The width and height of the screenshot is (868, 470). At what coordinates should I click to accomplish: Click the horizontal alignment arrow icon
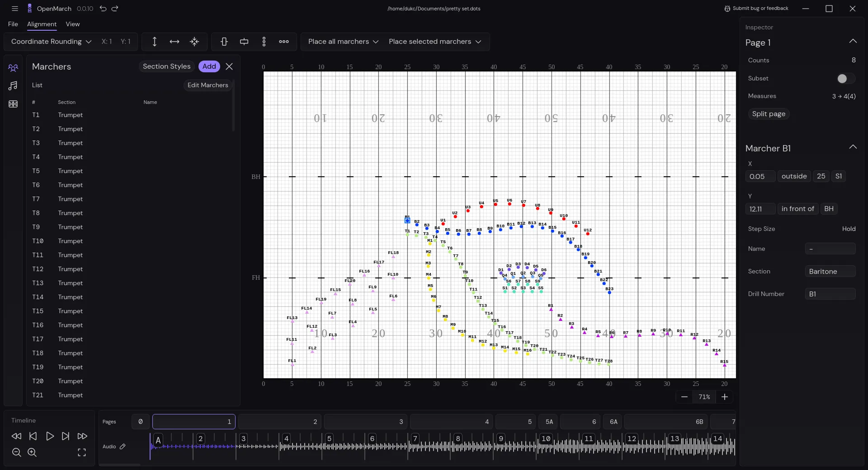pos(175,42)
